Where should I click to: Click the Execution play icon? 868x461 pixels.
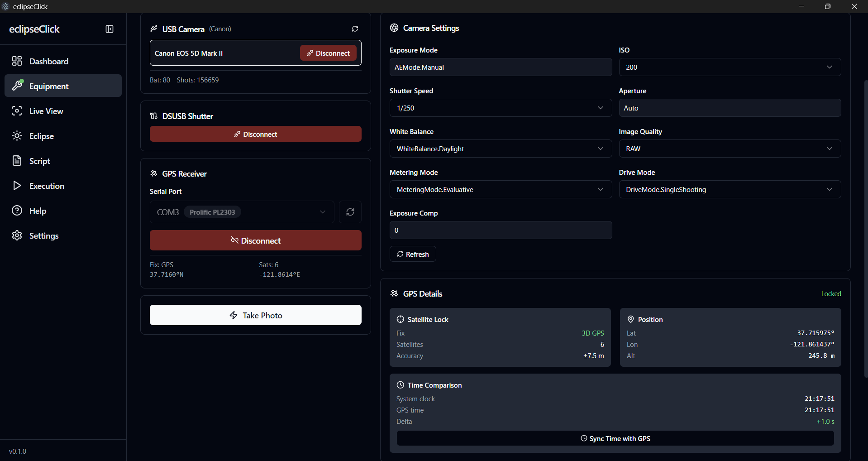(x=17, y=186)
